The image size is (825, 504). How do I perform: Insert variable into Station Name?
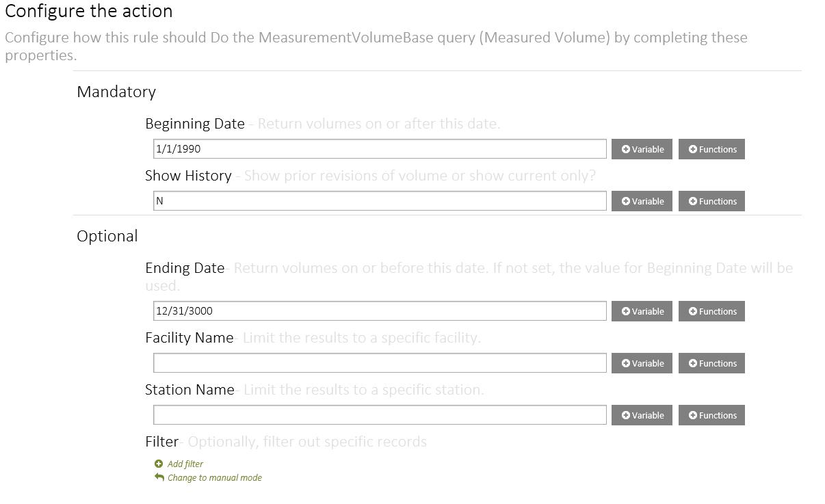(x=642, y=415)
